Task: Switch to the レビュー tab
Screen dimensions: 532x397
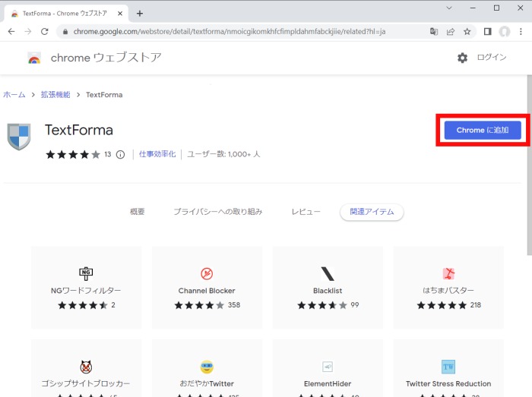Action: point(306,212)
